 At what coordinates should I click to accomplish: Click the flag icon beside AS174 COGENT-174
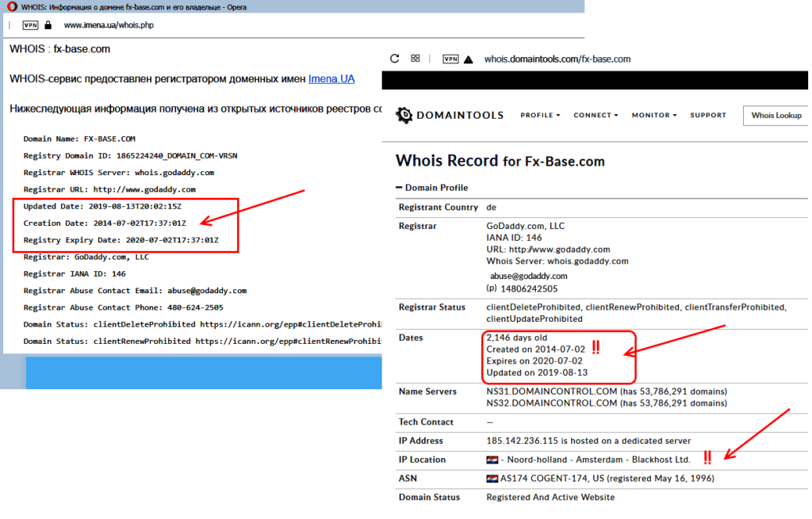click(x=492, y=479)
